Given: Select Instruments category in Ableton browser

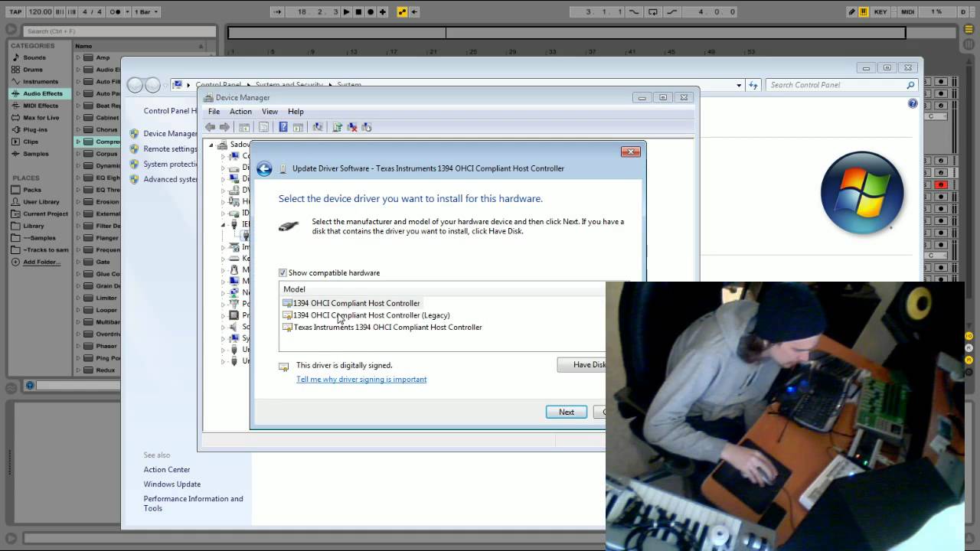Looking at the screenshot, I should point(41,81).
